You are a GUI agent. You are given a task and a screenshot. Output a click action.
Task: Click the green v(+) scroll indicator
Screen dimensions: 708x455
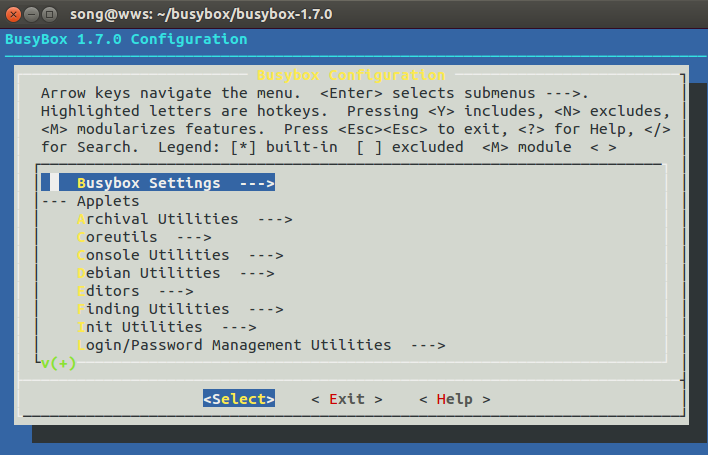pyautogui.click(x=58, y=363)
